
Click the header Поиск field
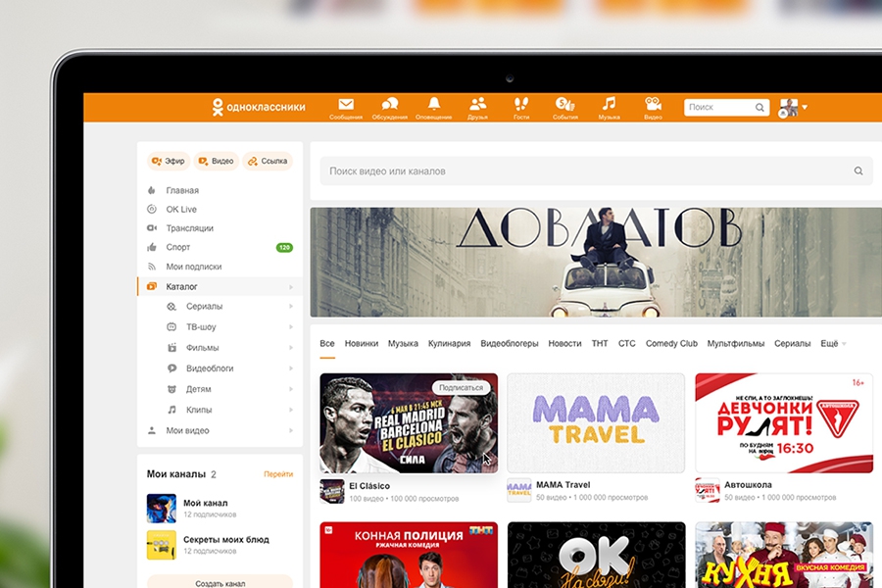coord(726,107)
